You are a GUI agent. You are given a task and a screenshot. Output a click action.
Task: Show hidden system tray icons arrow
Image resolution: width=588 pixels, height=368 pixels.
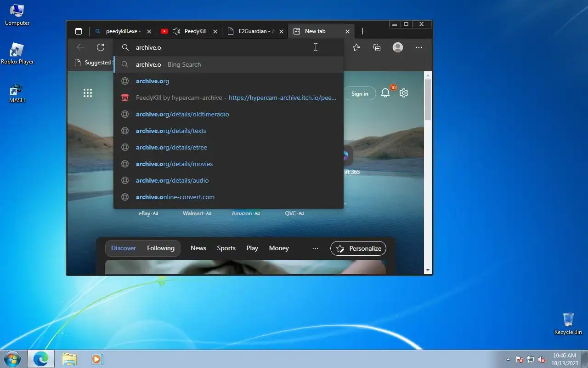coord(508,359)
